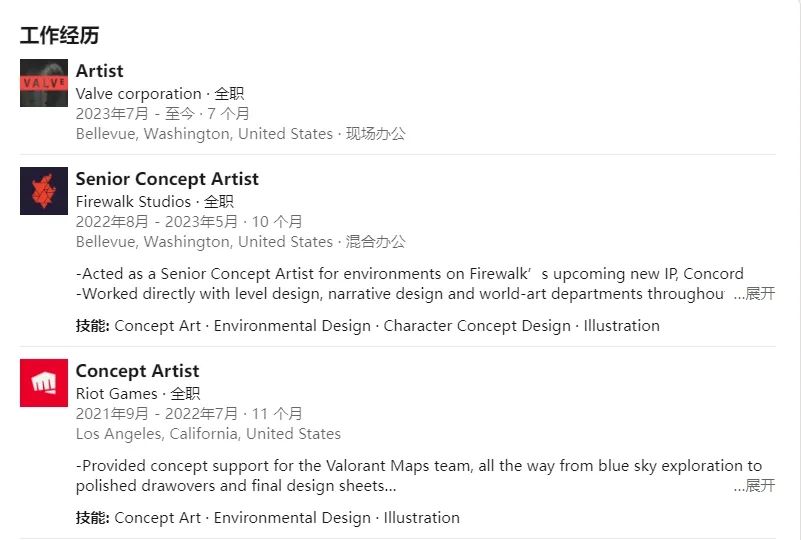Expand the Riot Games job description
This screenshot has height=540, width=801.
coord(753,486)
